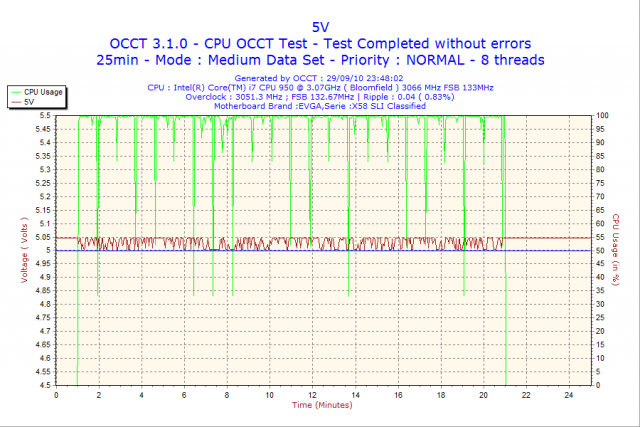Click the '4.85' voltage axis value
The height and width of the screenshot is (427, 640).
[43, 291]
